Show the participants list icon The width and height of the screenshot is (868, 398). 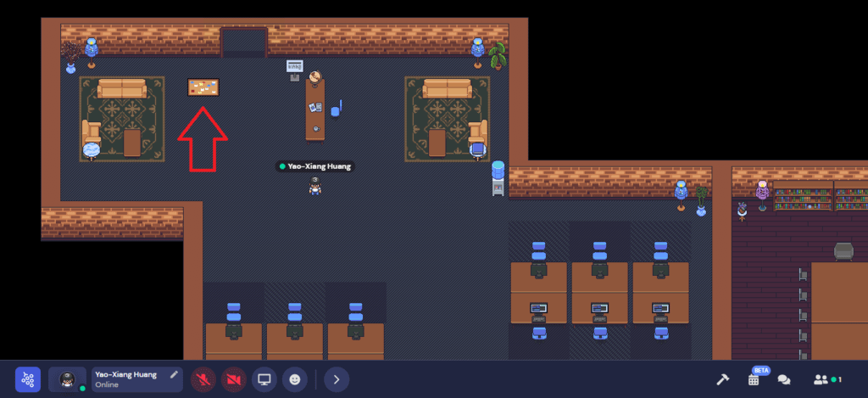tap(821, 380)
